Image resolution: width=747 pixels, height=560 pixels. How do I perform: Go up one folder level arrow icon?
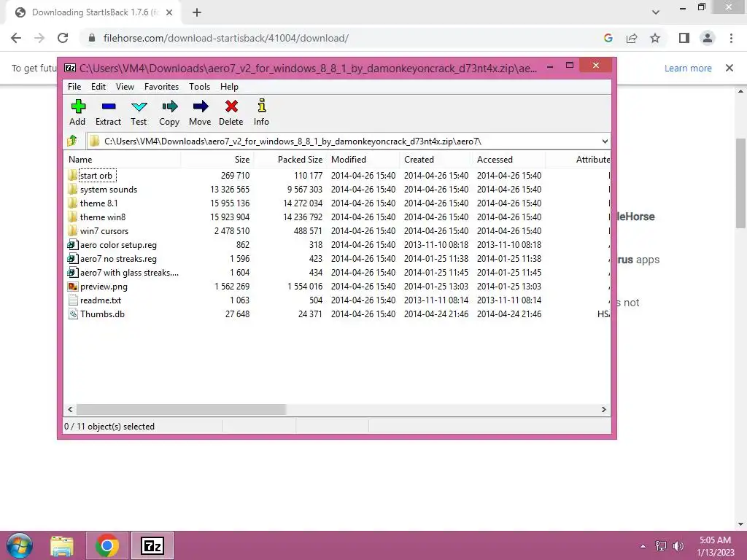(72, 141)
